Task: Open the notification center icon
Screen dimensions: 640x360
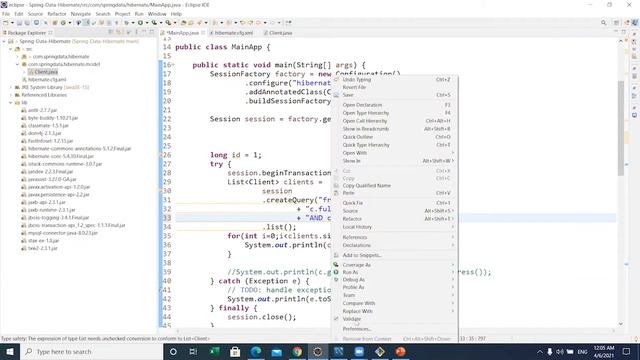Action: [x=627, y=351]
